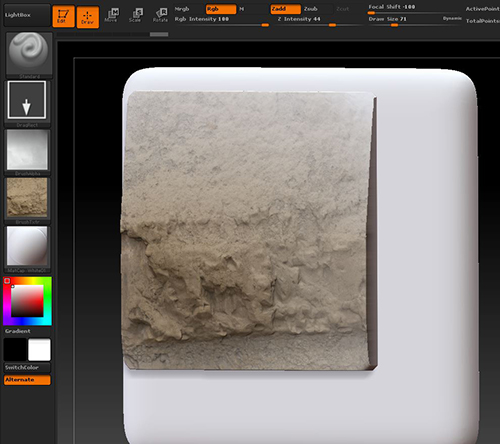Toggle Edit mode
Viewport: 500px width, 444px height.
pos(63,16)
